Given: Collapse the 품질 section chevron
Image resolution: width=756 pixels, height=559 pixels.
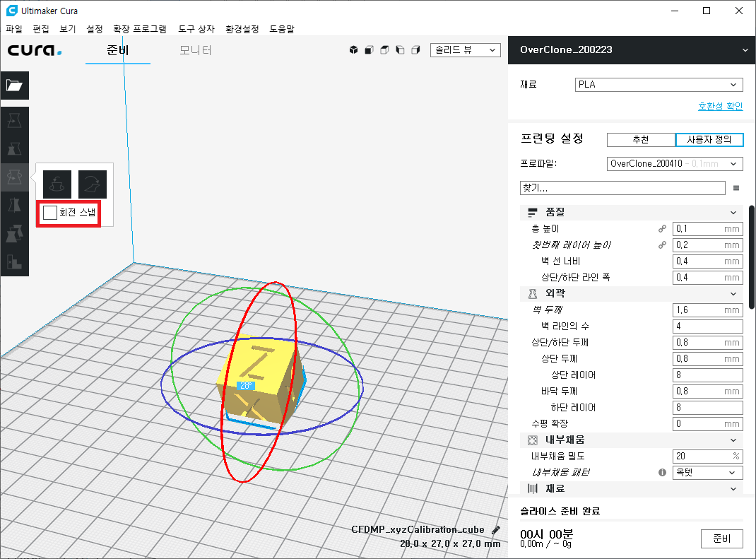Looking at the screenshot, I should point(733,213).
